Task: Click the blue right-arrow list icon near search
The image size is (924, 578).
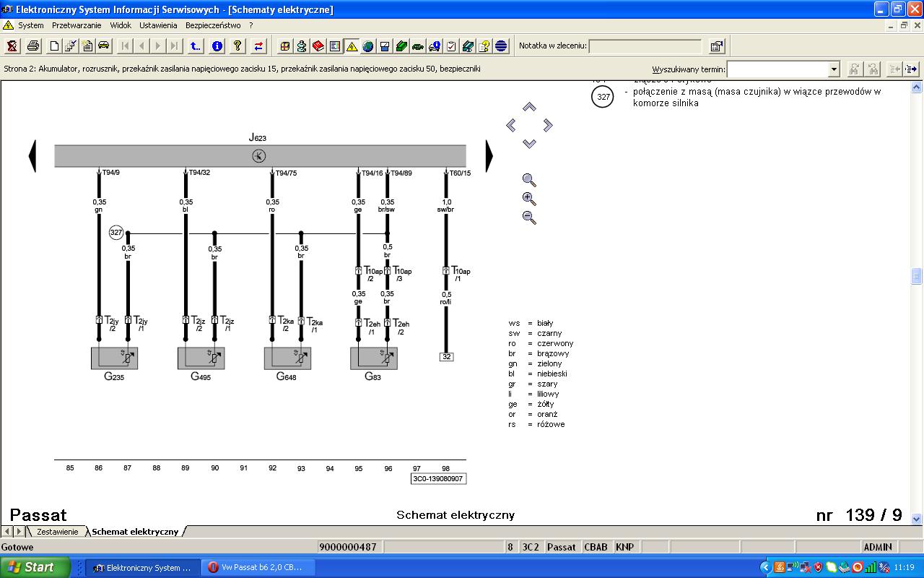Action: click(x=911, y=69)
